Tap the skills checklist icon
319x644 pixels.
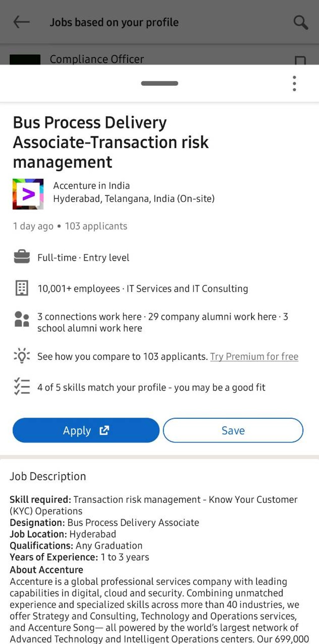(22, 386)
